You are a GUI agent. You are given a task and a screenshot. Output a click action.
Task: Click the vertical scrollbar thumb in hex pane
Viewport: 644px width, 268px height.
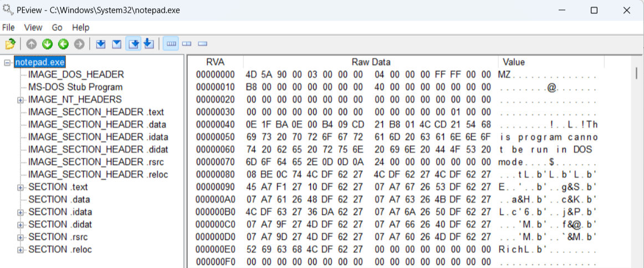tap(637, 73)
